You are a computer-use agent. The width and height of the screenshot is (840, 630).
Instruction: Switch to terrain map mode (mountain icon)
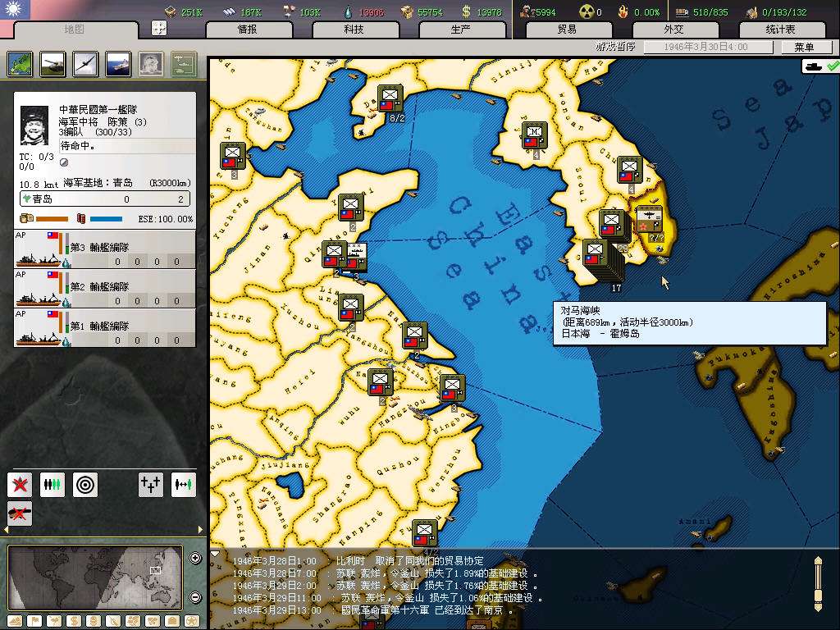(16, 622)
